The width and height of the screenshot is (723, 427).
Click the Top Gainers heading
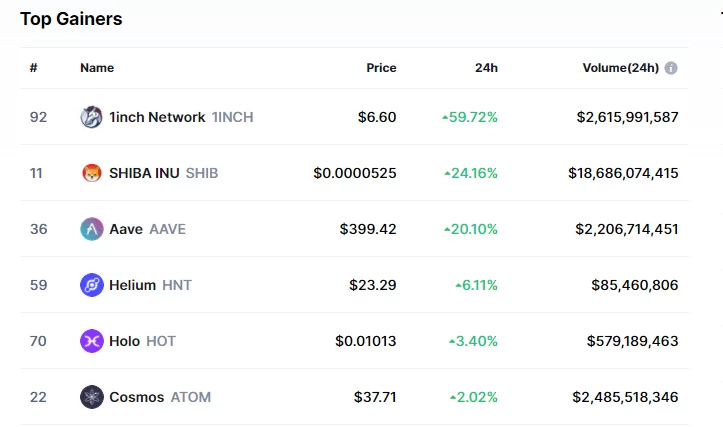coord(71,18)
